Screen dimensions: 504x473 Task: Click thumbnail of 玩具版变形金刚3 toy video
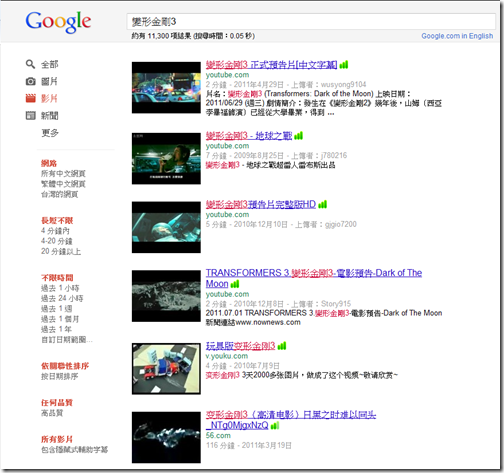166,369
